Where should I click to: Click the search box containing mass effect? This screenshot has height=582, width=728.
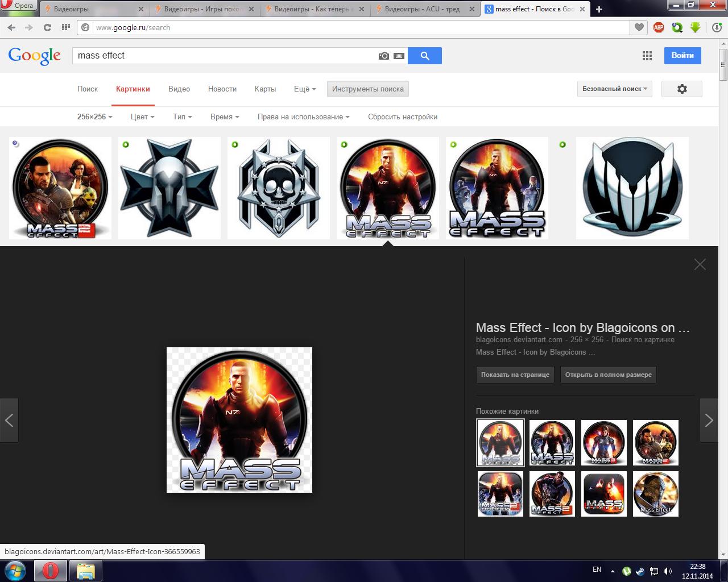click(x=225, y=56)
